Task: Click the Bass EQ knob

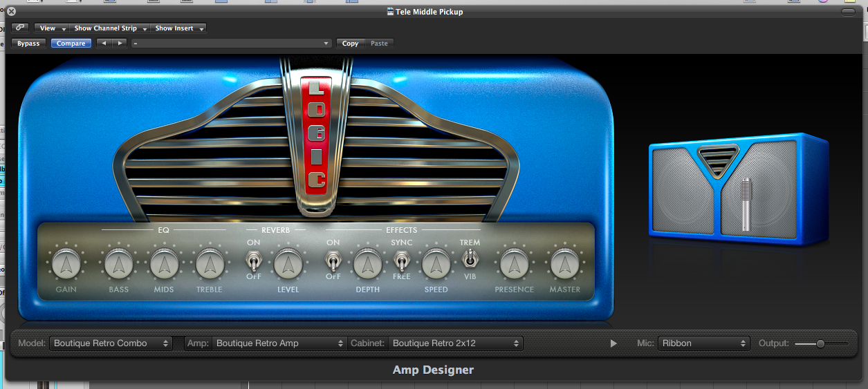Action: (x=118, y=264)
